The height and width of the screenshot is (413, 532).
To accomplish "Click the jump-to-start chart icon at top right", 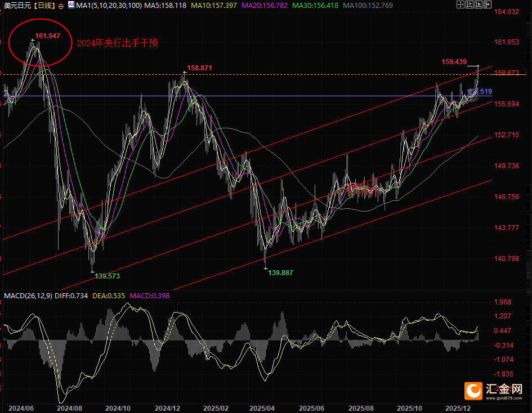I will tap(470, 5).
